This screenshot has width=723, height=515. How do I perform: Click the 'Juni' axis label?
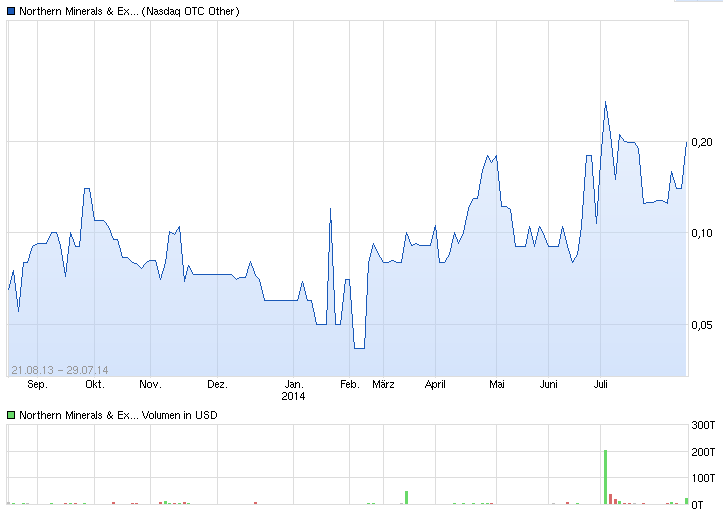pyautogui.click(x=548, y=384)
